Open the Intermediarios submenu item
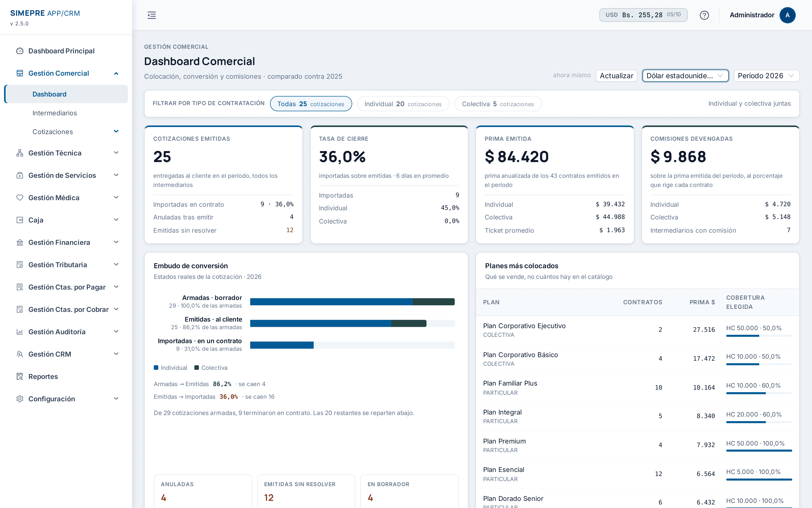 tap(66, 113)
